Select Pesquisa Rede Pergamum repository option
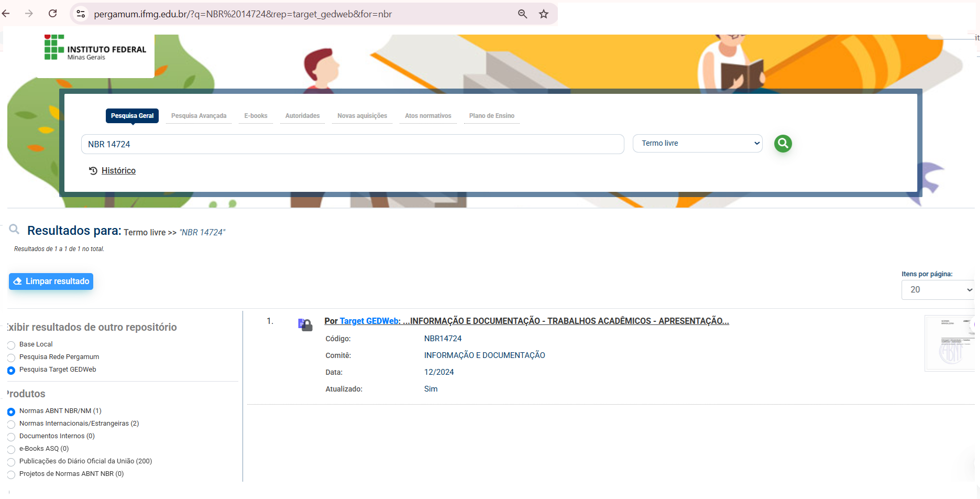Screen dimensions: 980x499 (x=11, y=357)
